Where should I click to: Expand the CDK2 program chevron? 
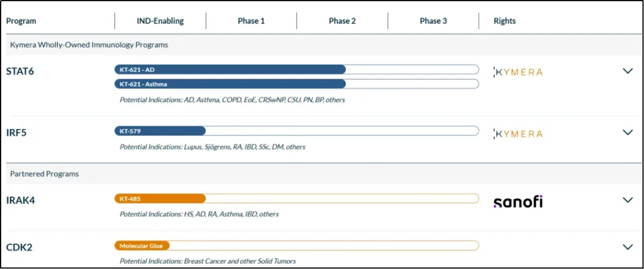(x=627, y=247)
